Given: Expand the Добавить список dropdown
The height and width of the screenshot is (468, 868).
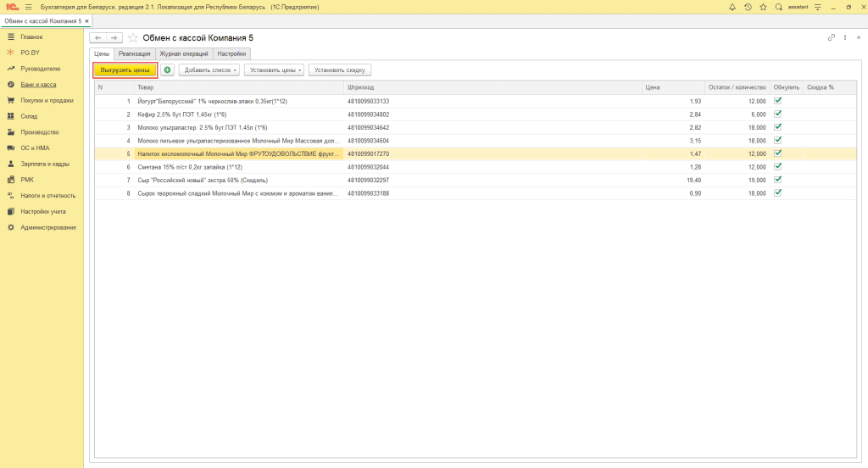Looking at the screenshot, I should (x=209, y=70).
